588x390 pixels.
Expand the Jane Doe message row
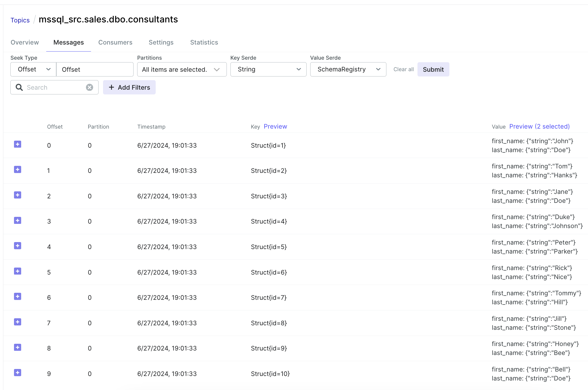click(18, 195)
